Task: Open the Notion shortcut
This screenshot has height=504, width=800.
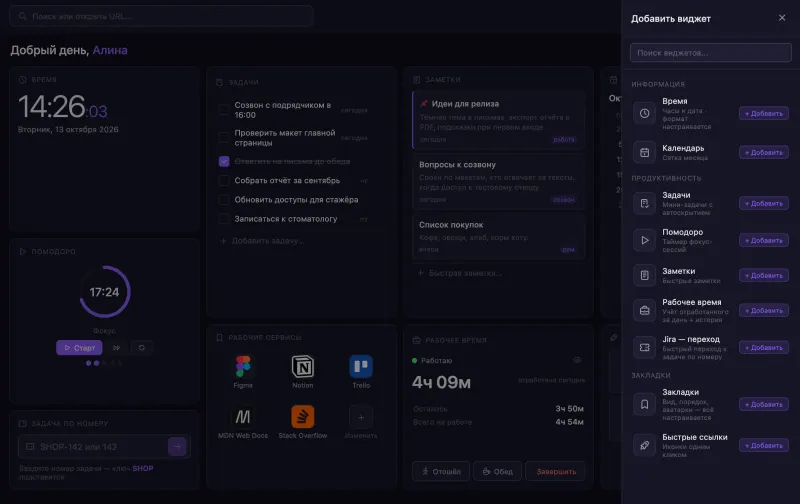Action: 303,372
